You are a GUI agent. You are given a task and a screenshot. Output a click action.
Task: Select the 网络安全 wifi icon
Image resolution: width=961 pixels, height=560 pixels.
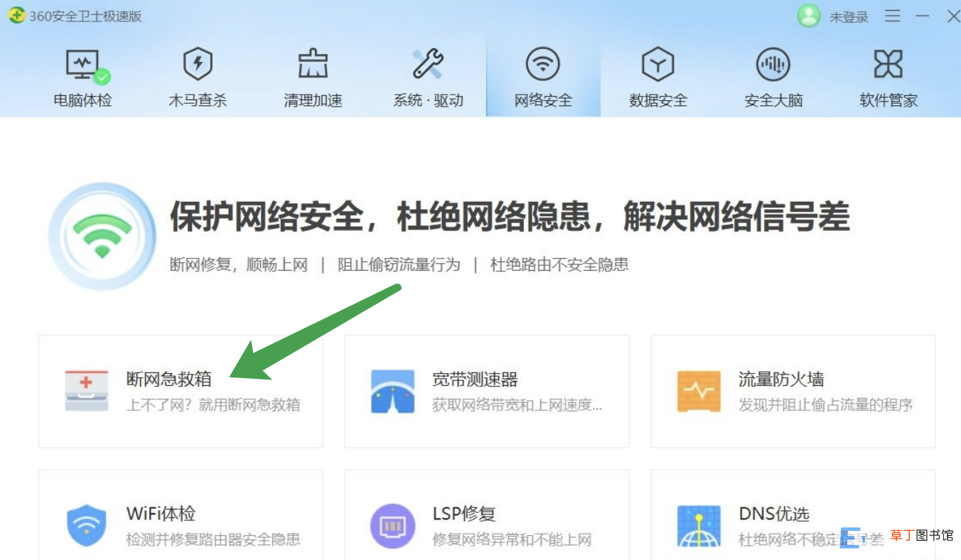[x=543, y=65]
